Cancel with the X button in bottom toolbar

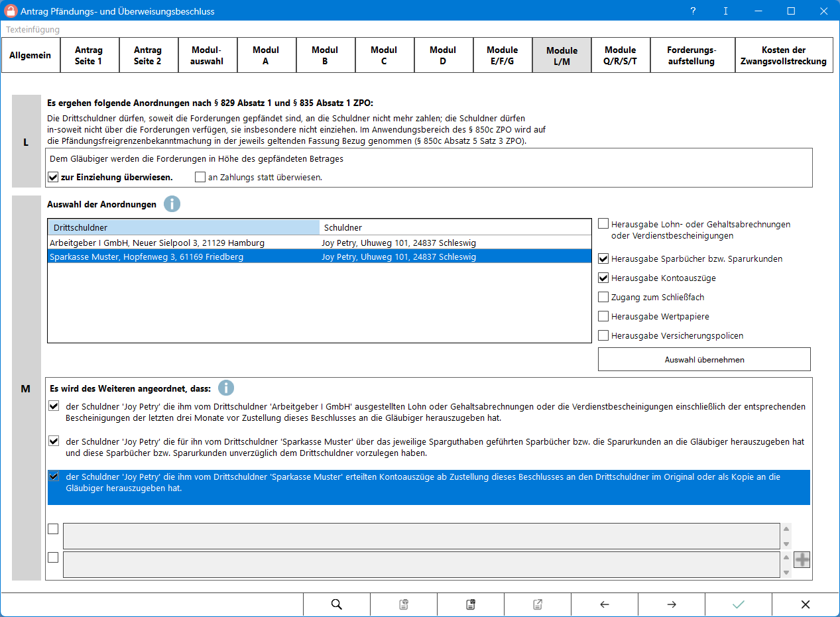(x=806, y=604)
